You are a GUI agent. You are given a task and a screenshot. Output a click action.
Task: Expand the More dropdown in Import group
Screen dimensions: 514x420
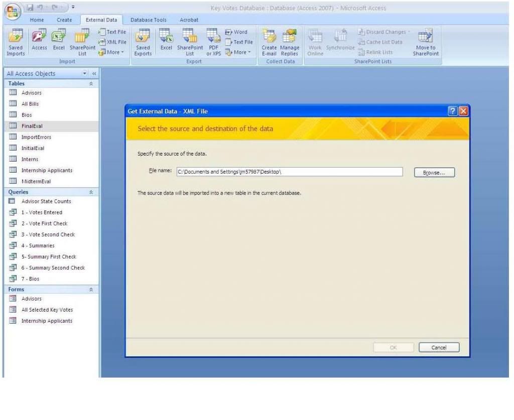tap(111, 51)
